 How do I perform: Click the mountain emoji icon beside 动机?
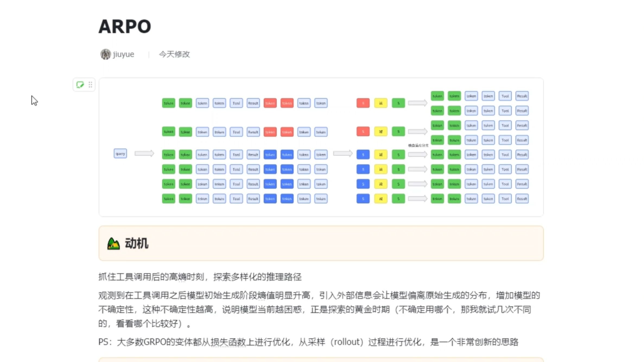[113, 244]
